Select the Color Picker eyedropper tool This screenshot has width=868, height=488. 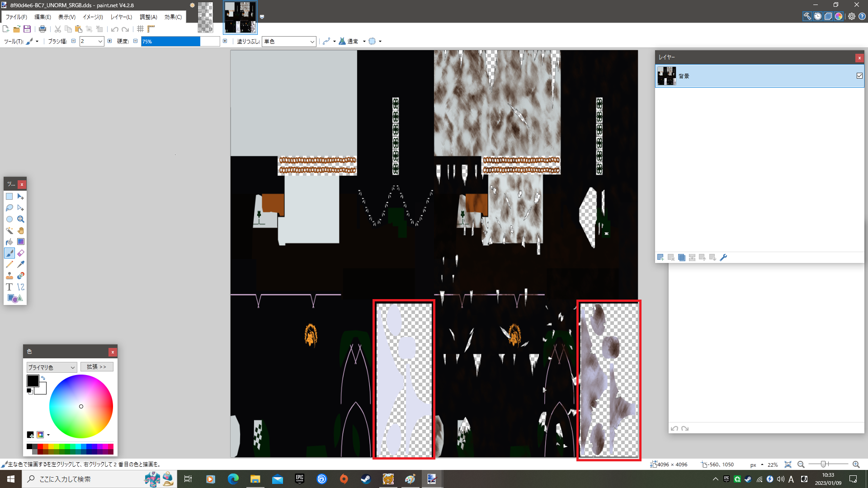[x=21, y=264]
